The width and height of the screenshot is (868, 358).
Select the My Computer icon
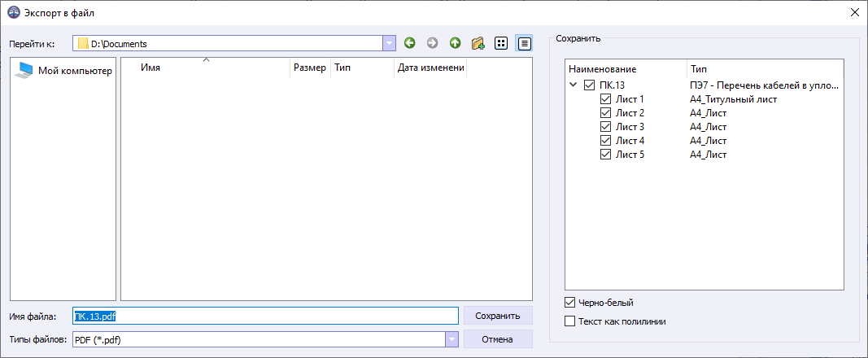24,70
